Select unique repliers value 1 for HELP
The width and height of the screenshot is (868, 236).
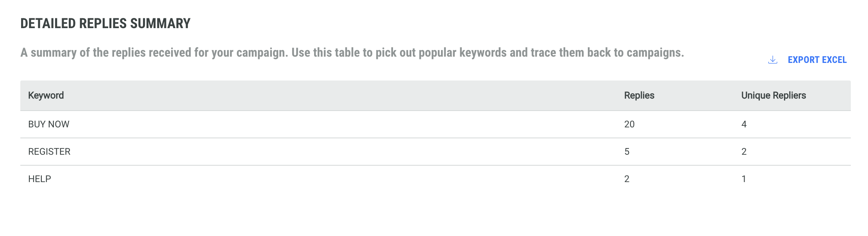(744, 179)
